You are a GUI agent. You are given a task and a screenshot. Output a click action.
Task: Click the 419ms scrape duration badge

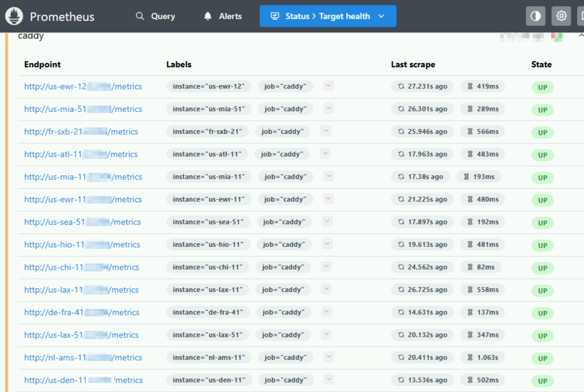[x=482, y=86]
